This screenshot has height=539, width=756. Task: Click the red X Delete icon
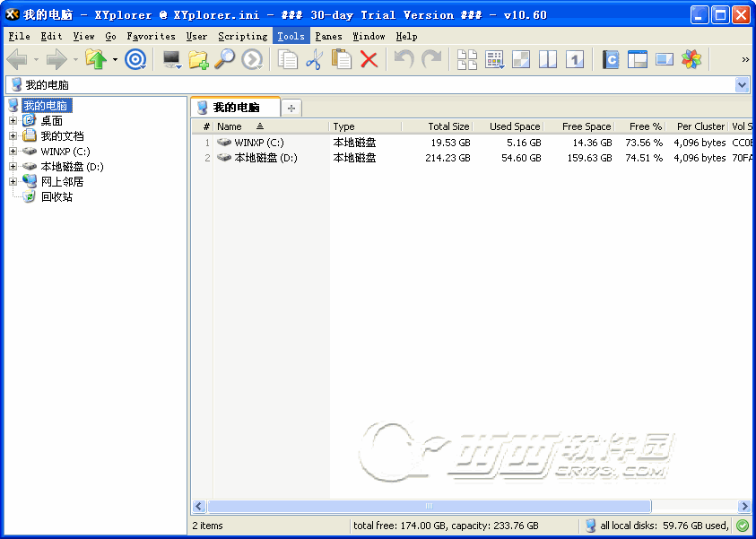[x=369, y=60]
